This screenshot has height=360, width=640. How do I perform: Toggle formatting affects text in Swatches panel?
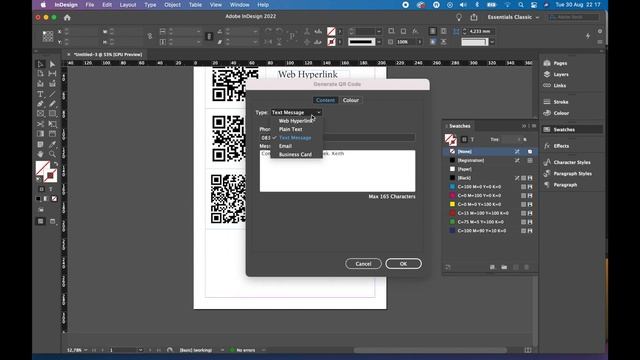pos(472,140)
